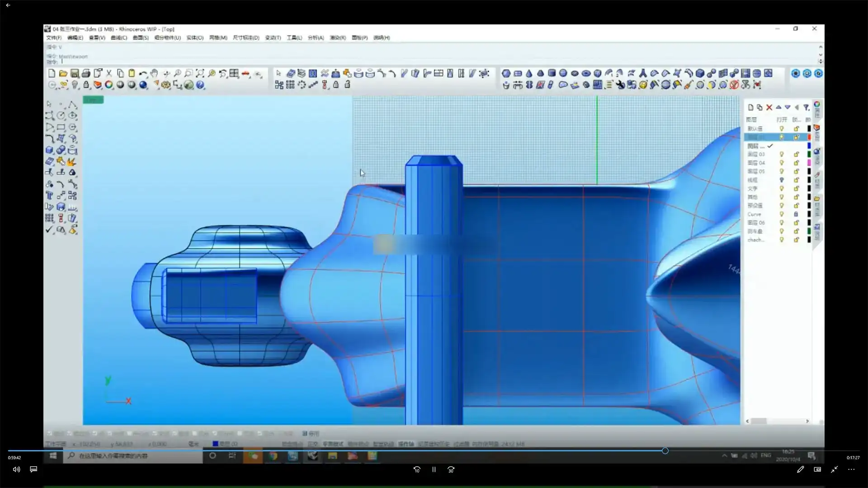Click the Open file folder icon
868x488 pixels.
point(63,73)
